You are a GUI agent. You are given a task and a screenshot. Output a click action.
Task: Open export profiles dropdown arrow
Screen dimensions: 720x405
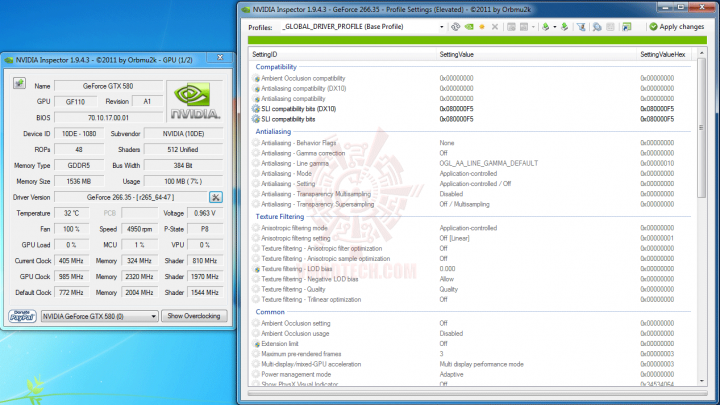(555, 27)
